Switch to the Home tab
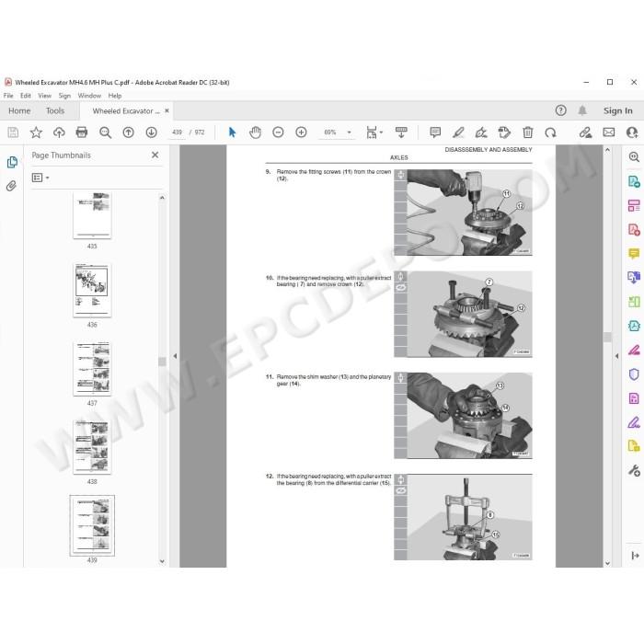Image resolution: width=644 pixels, height=644 pixels. click(x=19, y=111)
